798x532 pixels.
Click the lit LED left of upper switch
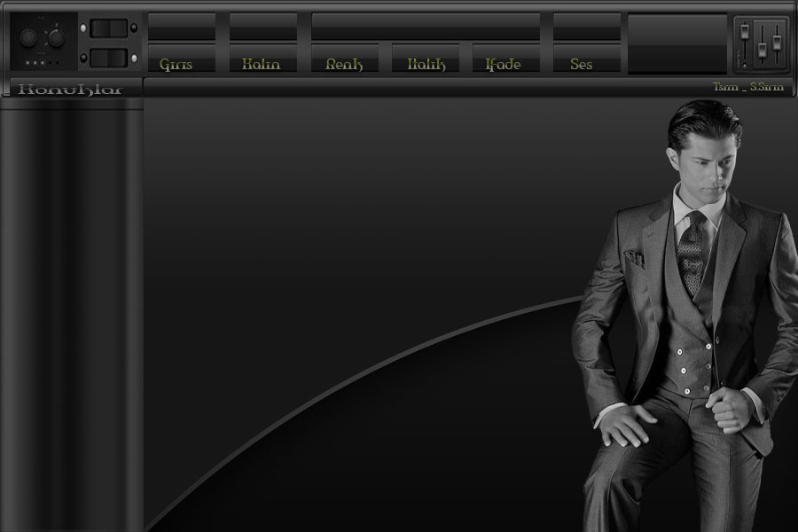coord(83,28)
